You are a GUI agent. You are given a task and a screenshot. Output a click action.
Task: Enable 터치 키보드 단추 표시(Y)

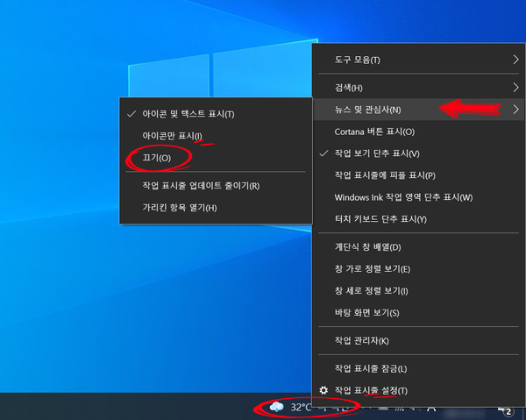pos(419,219)
